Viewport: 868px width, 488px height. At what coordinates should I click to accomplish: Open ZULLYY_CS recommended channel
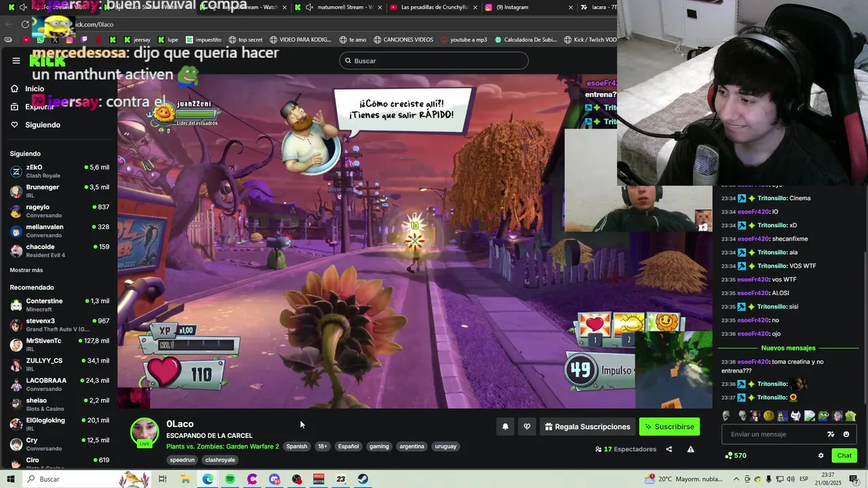coord(59,365)
